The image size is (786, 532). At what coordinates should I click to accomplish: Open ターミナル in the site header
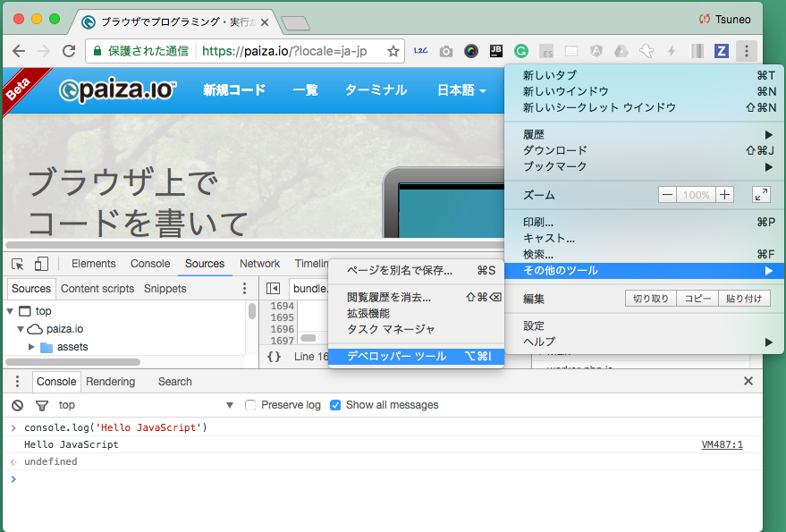(376, 90)
